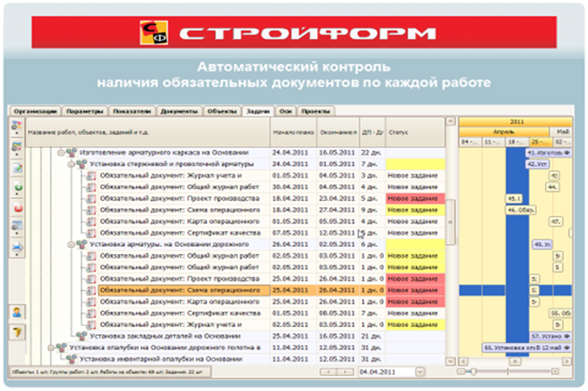Viewport: 588px width, 391px height.
Task: Click the table horizontal scroll control at bottom
Action: point(337,372)
